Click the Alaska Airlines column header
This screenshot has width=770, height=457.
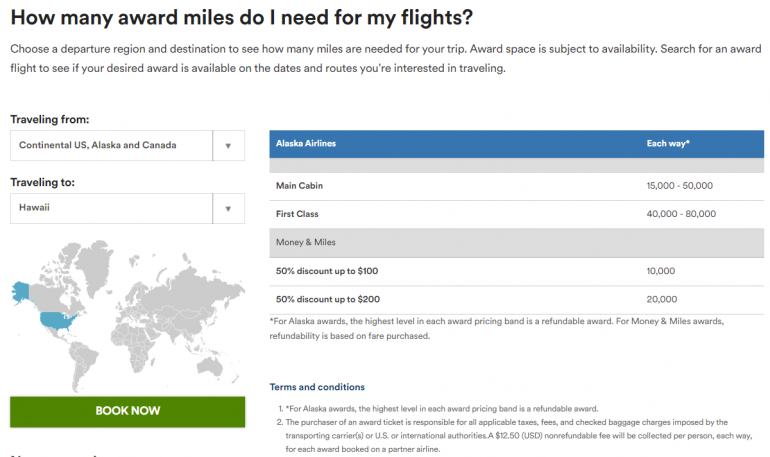(306, 144)
